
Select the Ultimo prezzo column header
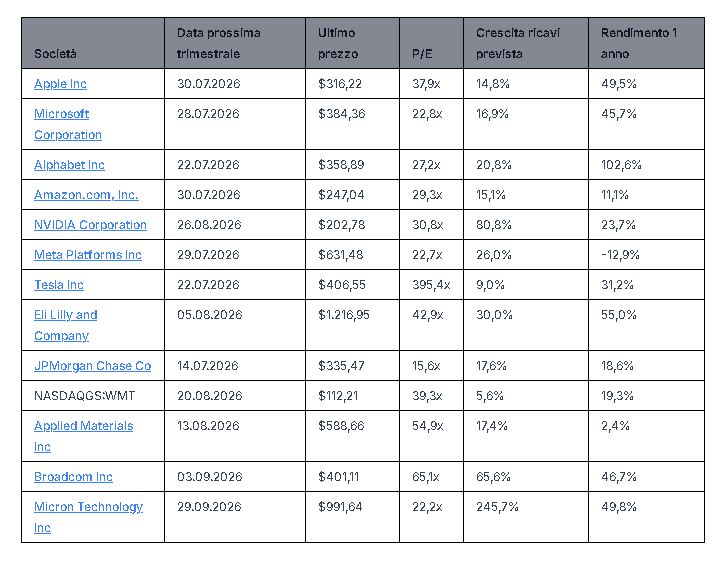tap(352, 43)
